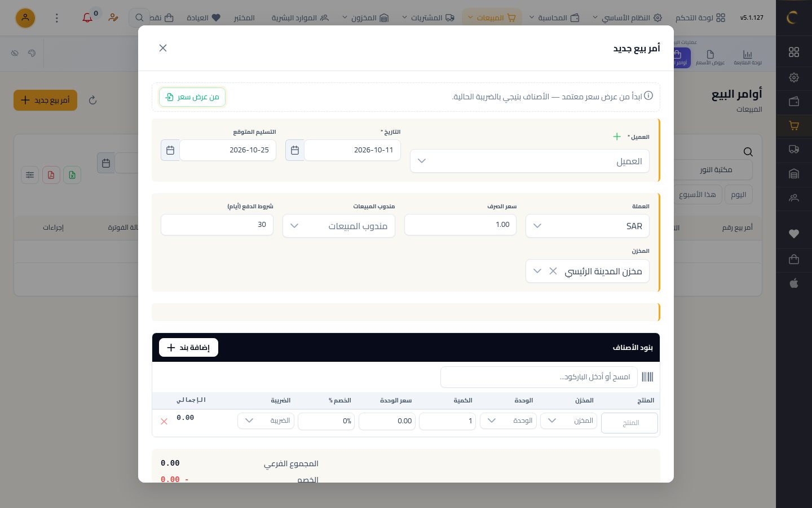Open the Accounting menu in top bar

point(555,18)
